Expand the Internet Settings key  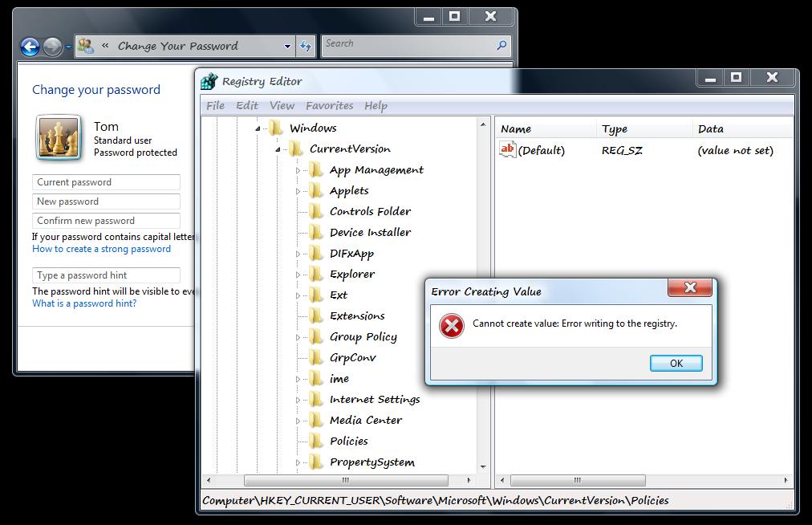298,400
